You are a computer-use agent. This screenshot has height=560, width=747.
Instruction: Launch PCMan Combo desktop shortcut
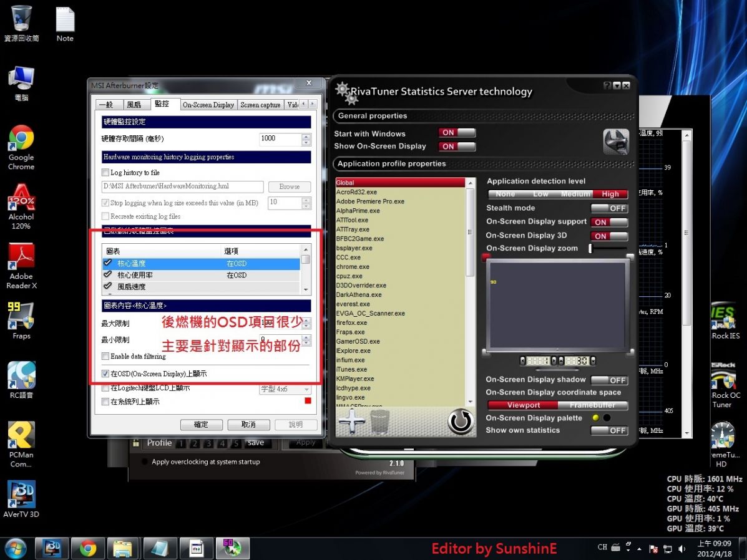(x=21, y=444)
